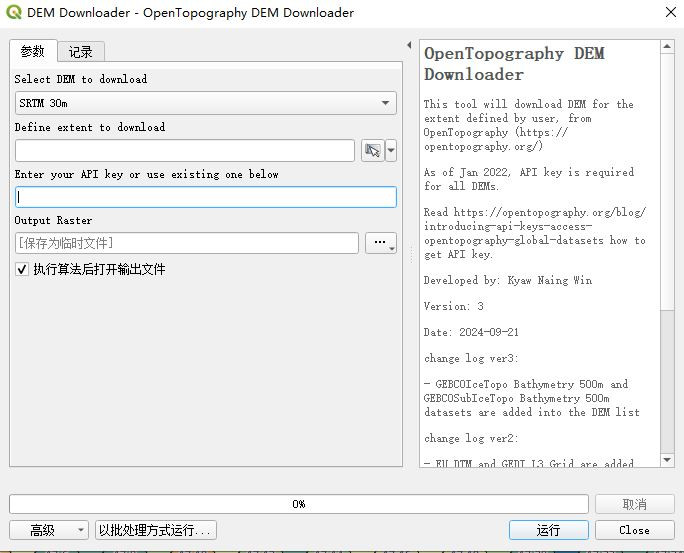Click help panel scrollbar up arrow
The height and width of the screenshot is (553, 684).
pos(667,46)
